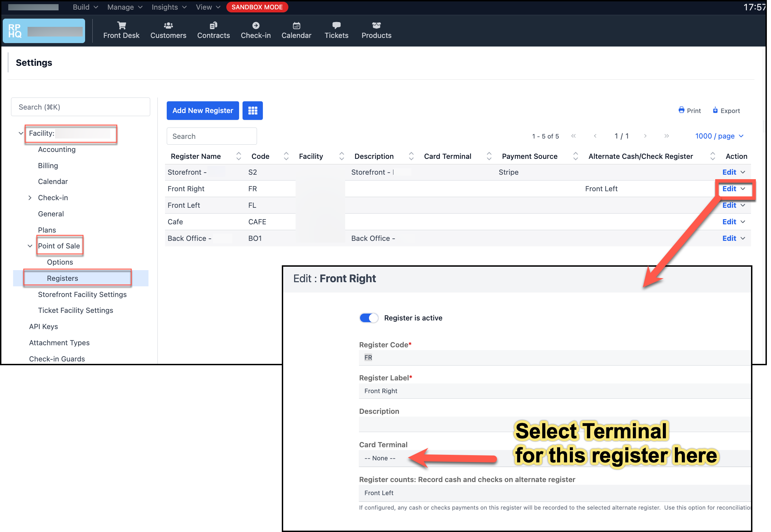Sort by Register Name column arrows
The width and height of the screenshot is (771, 532).
tap(239, 156)
